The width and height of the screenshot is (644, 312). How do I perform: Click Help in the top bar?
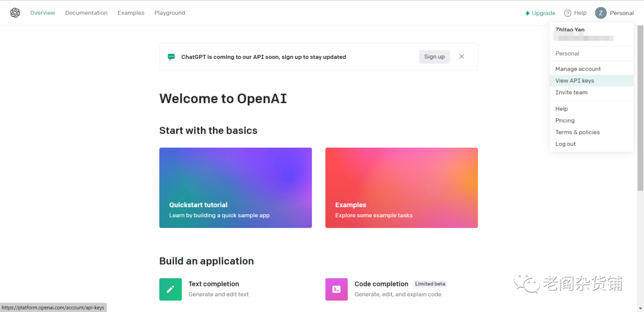click(x=580, y=13)
